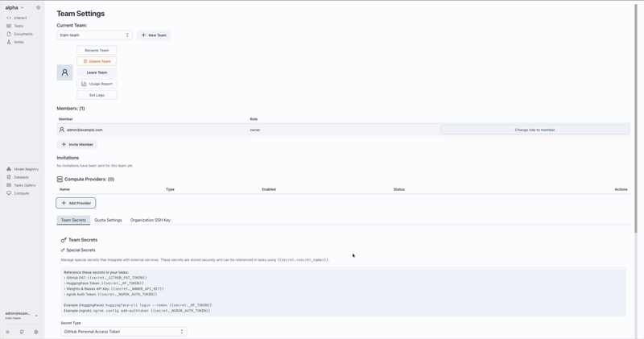Click the HuggingFace Token reference line
The image size is (644, 339).
(104, 283)
